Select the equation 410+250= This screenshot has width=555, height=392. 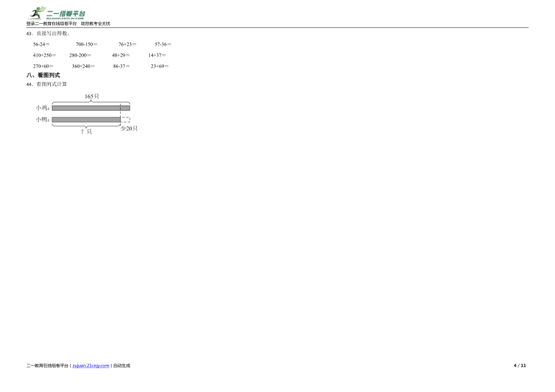[45, 55]
